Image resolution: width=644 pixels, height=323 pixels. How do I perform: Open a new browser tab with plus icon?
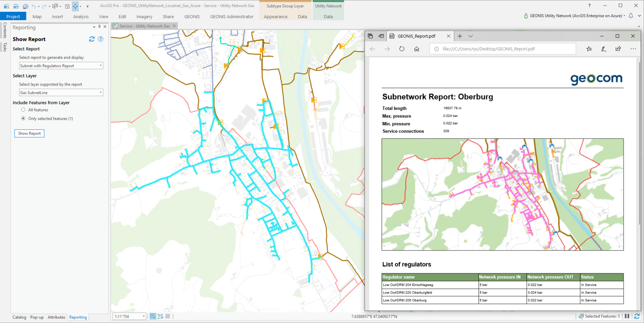pos(460,36)
